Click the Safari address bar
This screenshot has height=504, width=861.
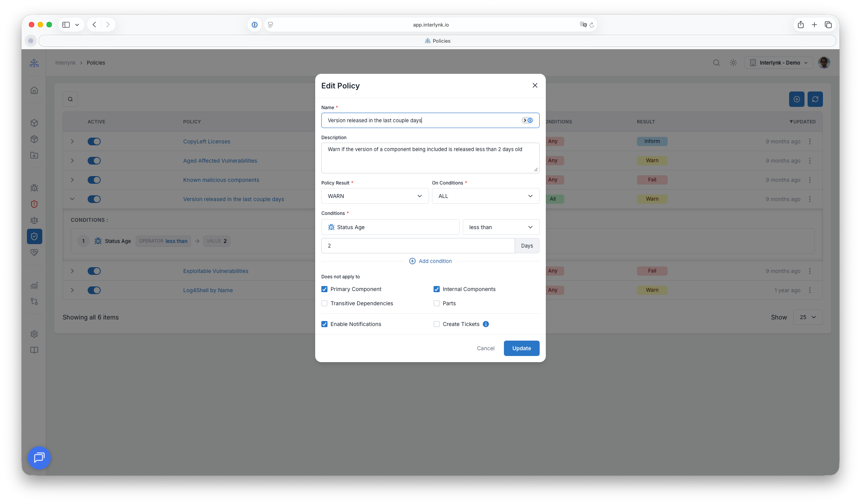pos(430,25)
